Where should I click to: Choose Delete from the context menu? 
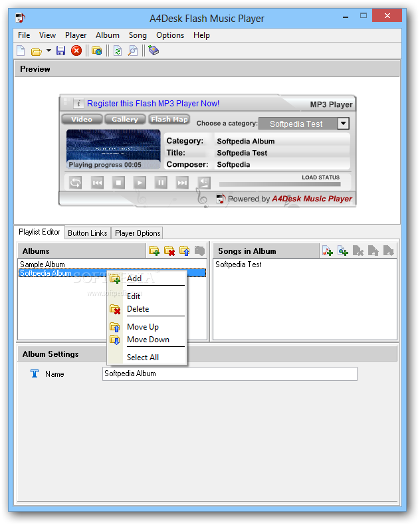[x=147, y=309]
